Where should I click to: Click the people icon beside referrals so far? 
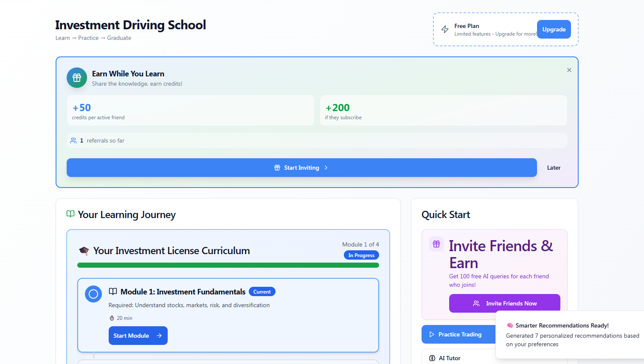click(73, 140)
